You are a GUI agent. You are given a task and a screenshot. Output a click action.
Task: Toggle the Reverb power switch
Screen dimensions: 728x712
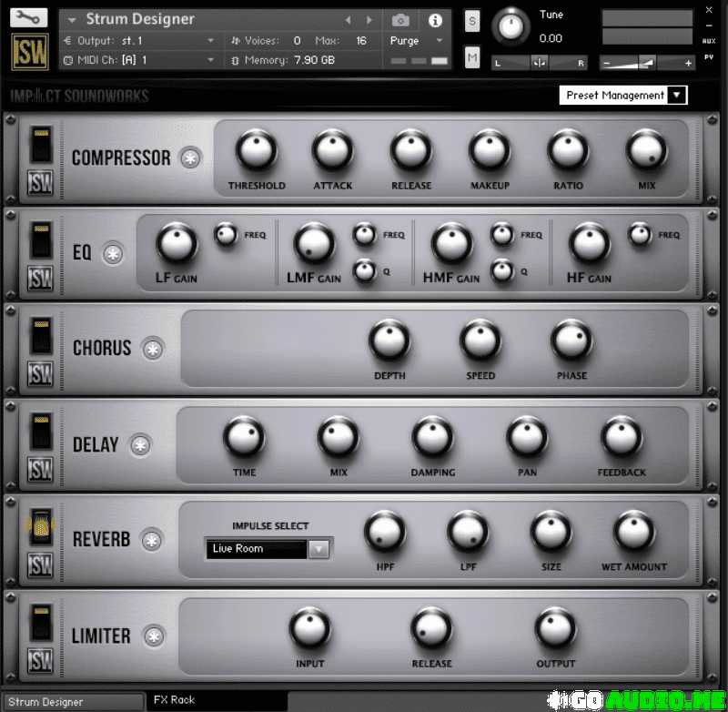click(x=40, y=527)
